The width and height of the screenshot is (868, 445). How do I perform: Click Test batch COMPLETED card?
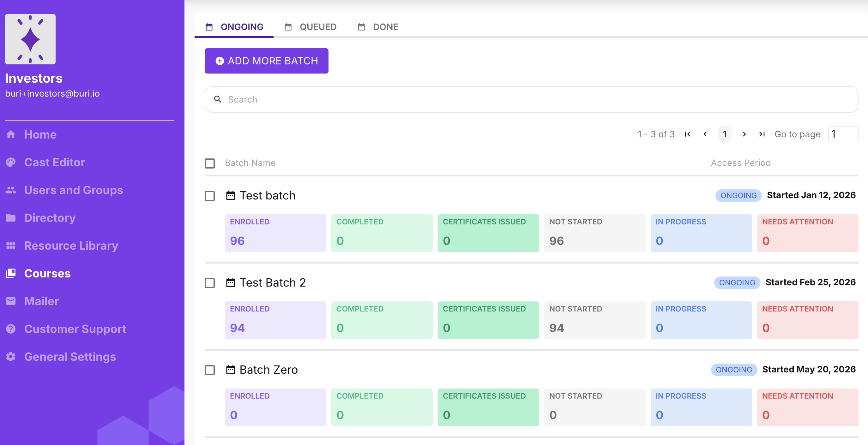point(382,233)
